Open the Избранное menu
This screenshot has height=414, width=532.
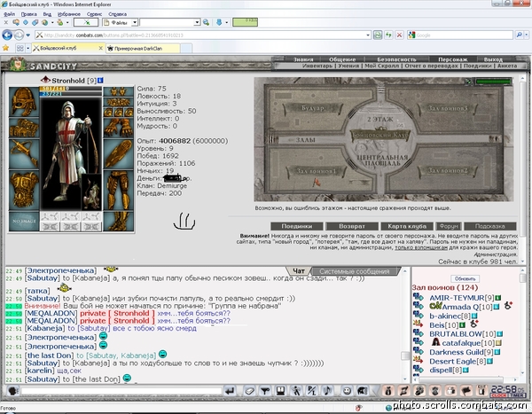69,14
